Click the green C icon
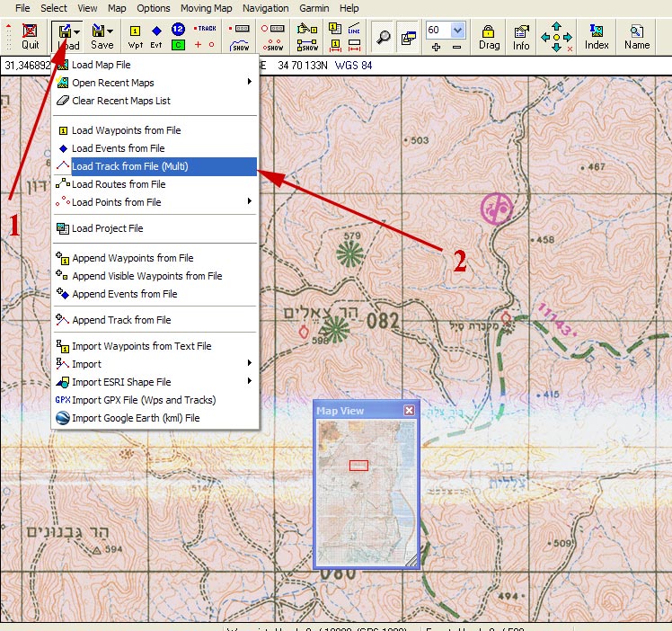This screenshot has height=631, width=672. (178, 45)
